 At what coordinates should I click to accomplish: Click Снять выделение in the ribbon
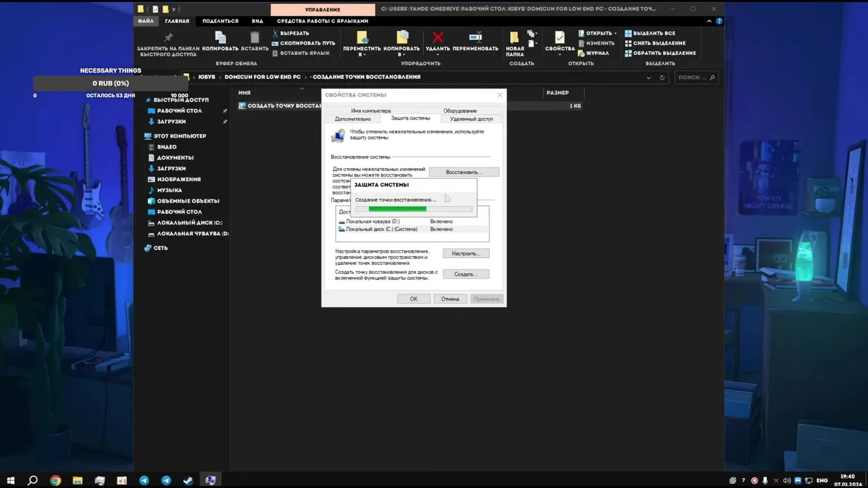pyautogui.click(x=655, y=43)
